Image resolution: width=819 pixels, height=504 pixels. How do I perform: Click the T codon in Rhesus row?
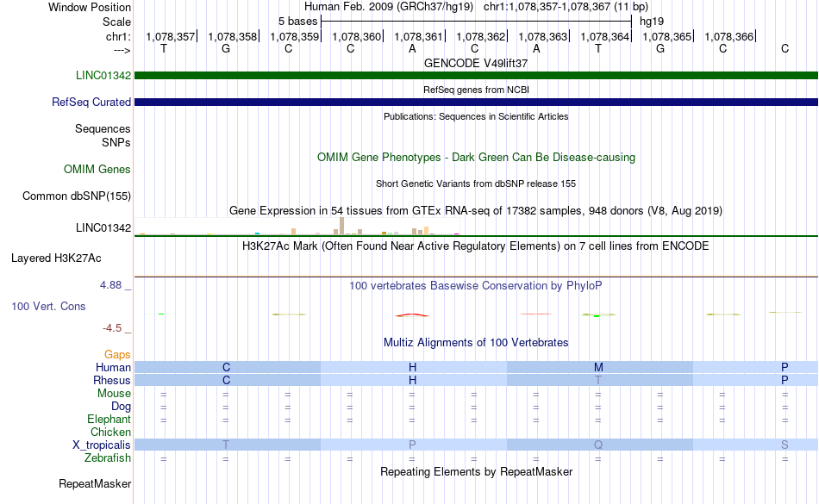click(598, 380)
